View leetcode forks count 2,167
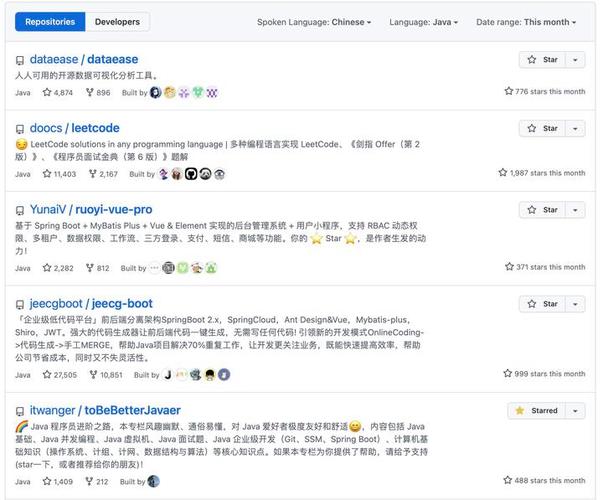This screenshot has width=603, height=500. pos(103,174)
